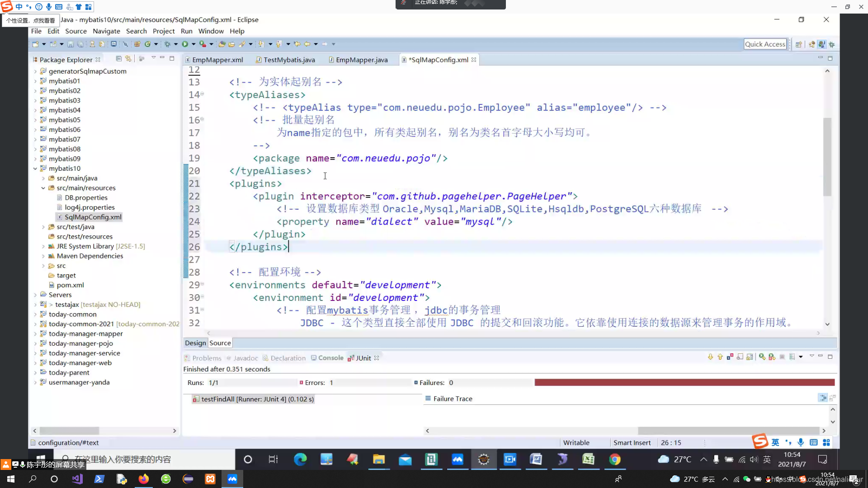The image size is (868, 488).
Task: Rerun the JUnit test
Action: pyautogui.click(x=762, y=357)
